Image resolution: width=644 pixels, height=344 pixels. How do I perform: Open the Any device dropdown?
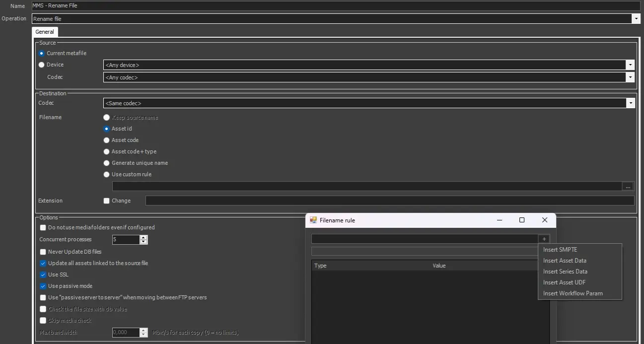pyautogui.click(x=630, y=65)
